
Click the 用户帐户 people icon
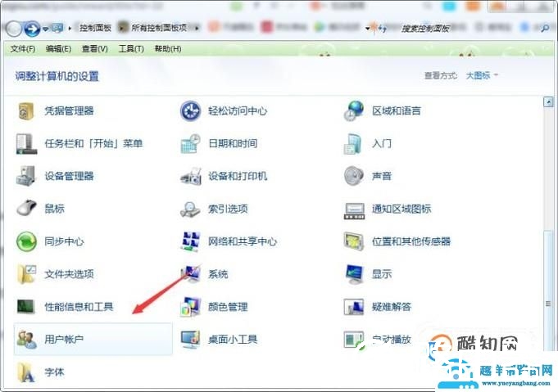(27, 339)
